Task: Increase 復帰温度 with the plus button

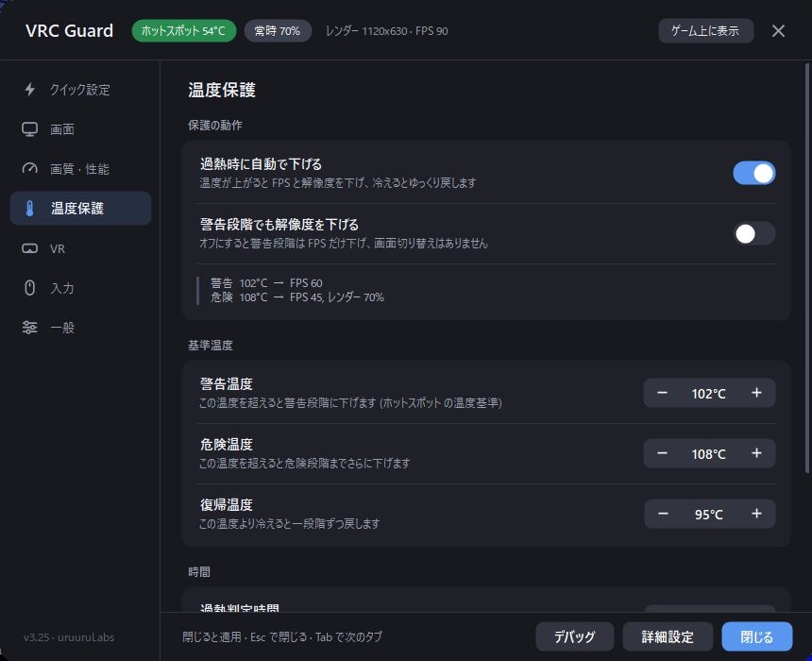Action: coord(756,514)
